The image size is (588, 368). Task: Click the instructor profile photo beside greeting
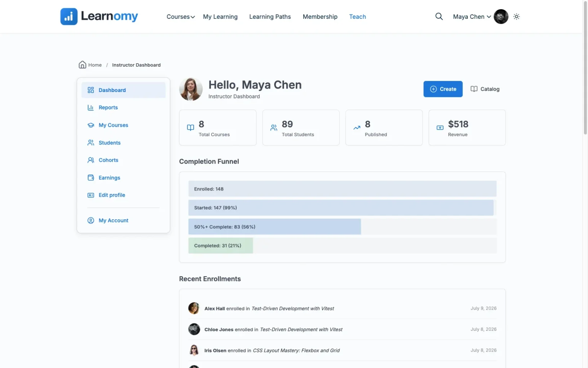[x=191, y=89]
